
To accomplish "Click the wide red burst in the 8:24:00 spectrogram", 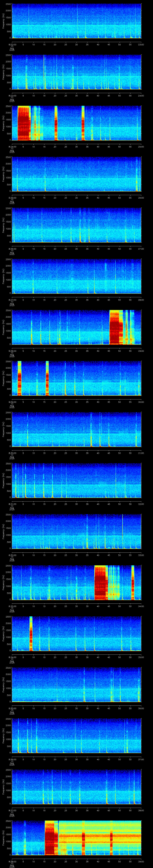I will [24, 123].
